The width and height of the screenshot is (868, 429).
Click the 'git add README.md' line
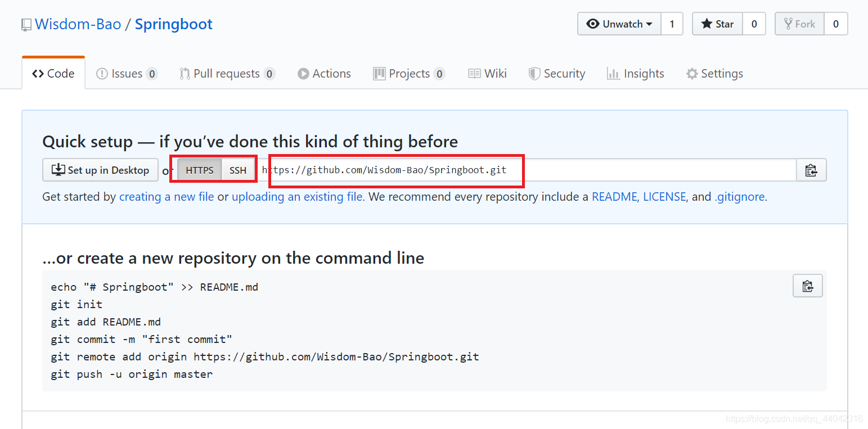point(106,322)
